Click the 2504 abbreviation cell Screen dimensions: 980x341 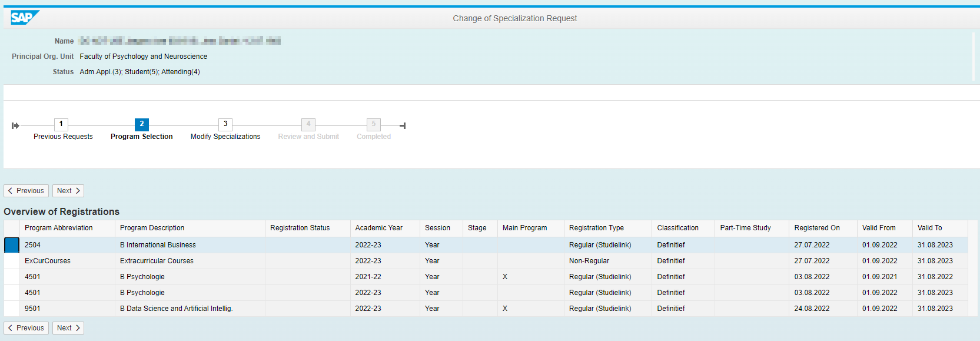coord(68,245)
